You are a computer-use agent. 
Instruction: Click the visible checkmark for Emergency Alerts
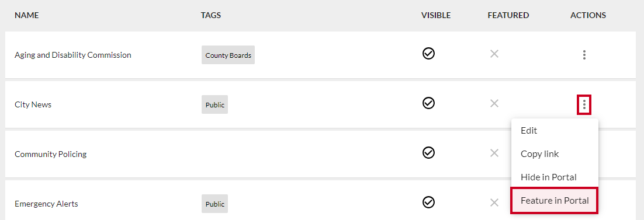[x=428, y=202]
